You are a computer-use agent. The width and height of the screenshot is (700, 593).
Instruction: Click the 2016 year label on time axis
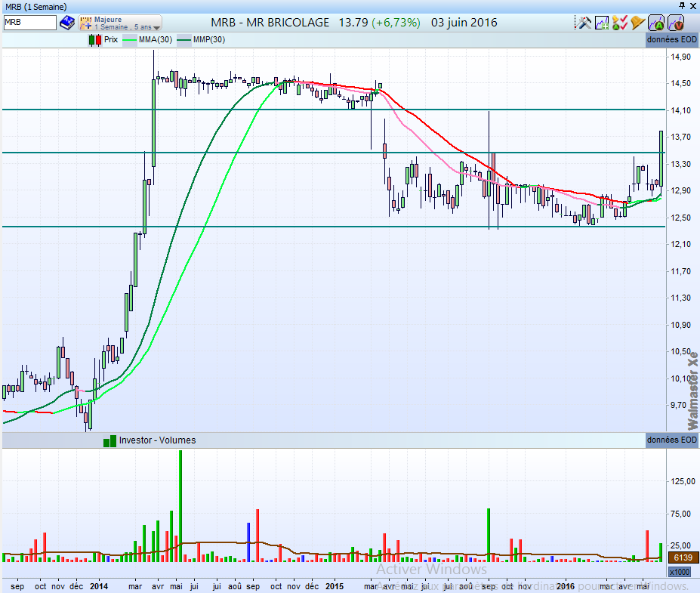(x=565, y=586)
